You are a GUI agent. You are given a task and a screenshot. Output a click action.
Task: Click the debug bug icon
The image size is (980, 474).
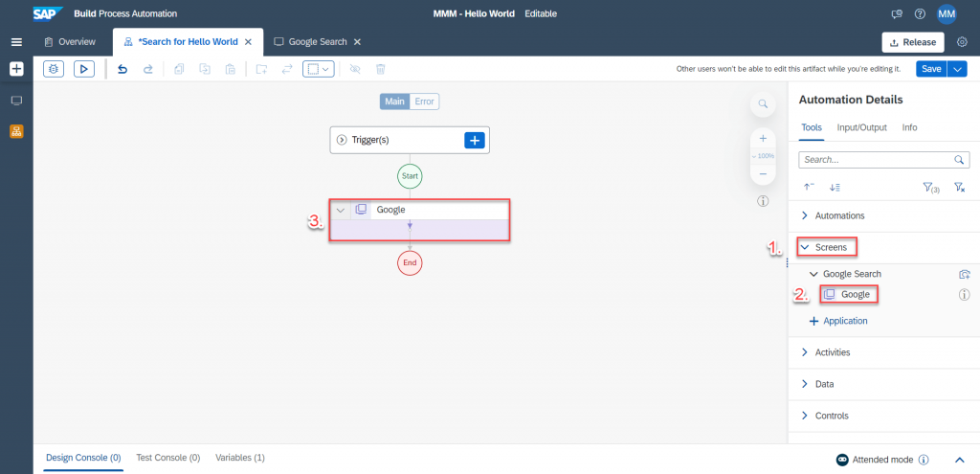(x=54, y=69)
